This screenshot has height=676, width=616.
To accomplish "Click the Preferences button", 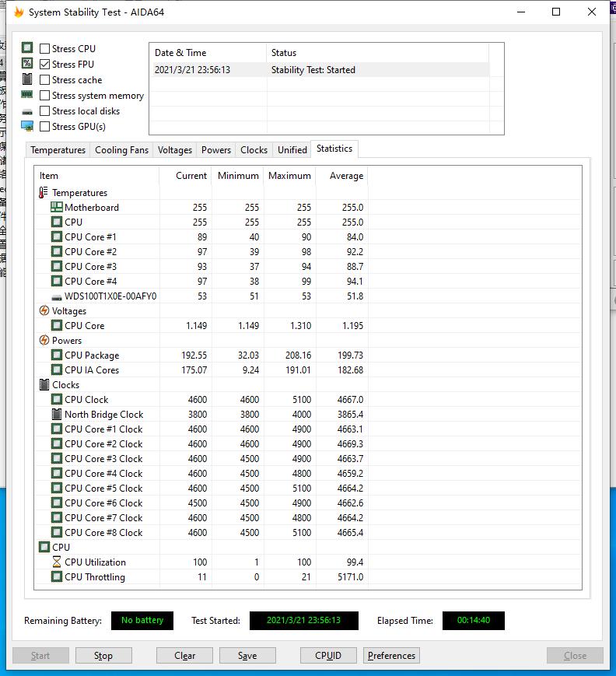I will coord(391,655).
